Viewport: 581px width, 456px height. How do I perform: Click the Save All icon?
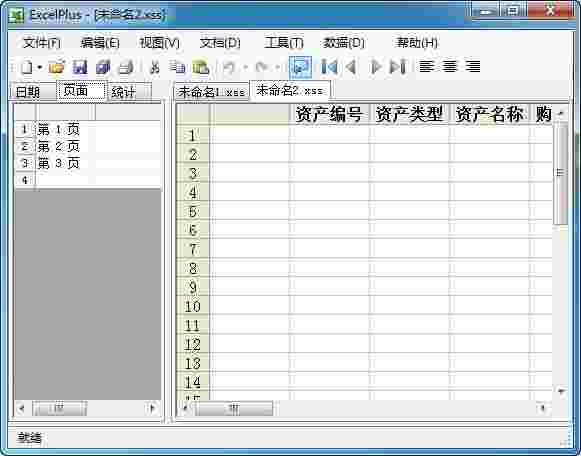point(103,67)
